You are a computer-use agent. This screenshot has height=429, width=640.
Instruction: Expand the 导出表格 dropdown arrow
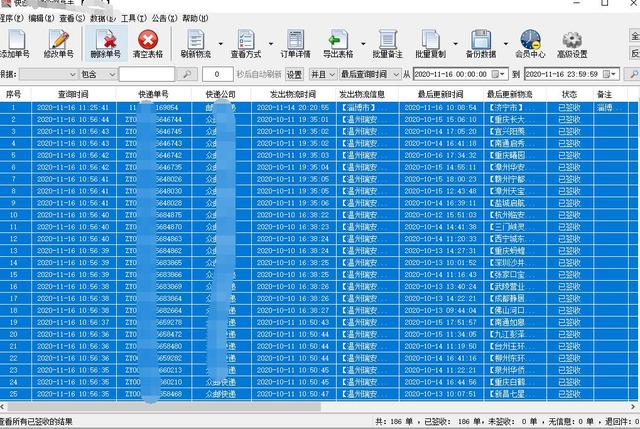(x=363, y=44)
